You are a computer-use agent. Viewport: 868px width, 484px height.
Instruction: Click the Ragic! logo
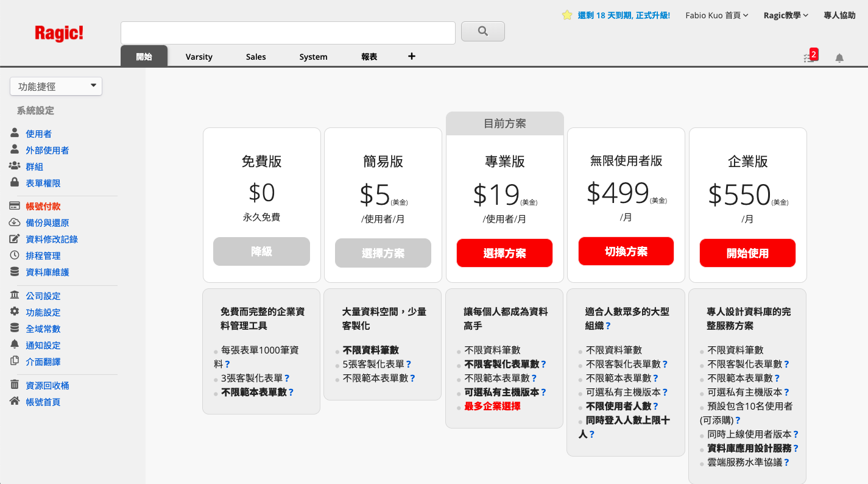pyautogui.click(x=59, y=33)
